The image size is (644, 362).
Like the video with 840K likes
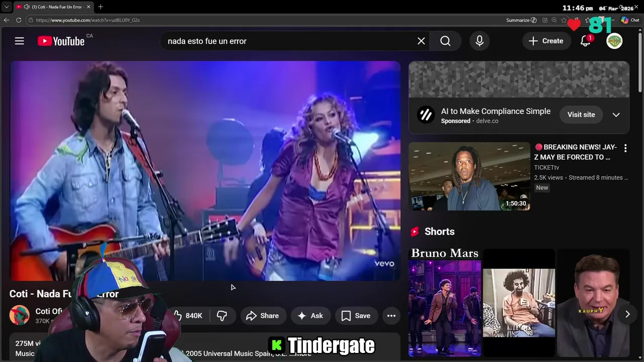click(188, 316)
